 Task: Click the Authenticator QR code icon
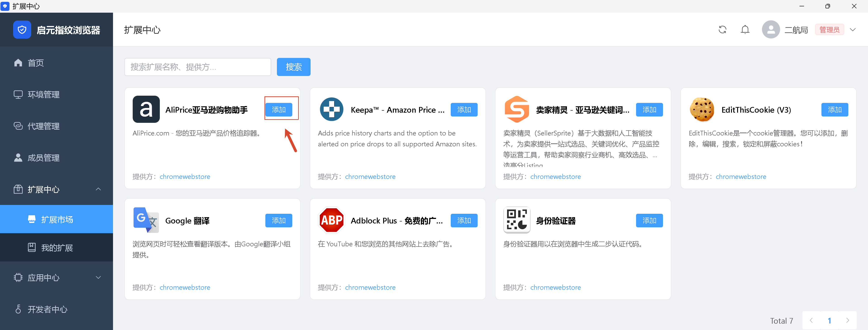[517, 220]
